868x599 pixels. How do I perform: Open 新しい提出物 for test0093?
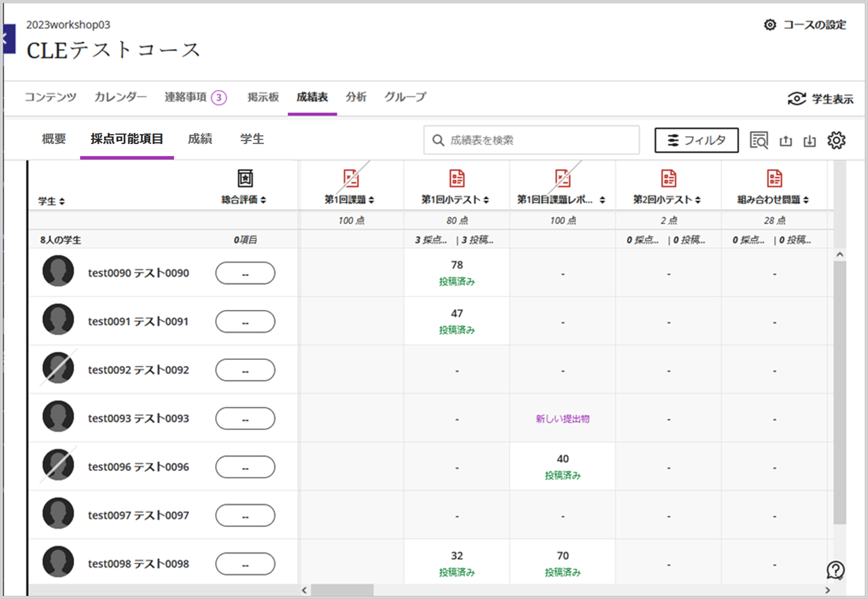click(x=562, y=419)
